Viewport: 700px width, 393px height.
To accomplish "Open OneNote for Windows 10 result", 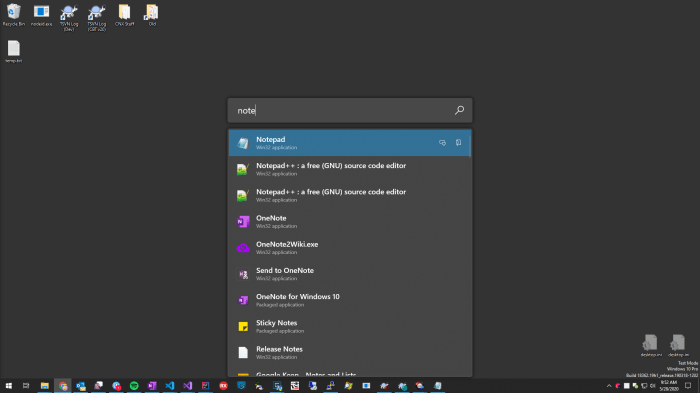I will coord(350,300).
